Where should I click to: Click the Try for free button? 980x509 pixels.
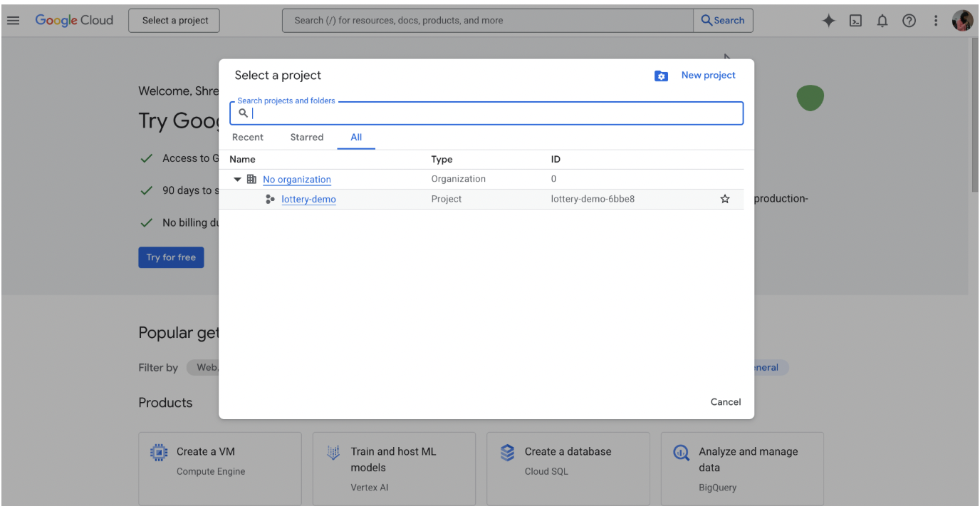tap(171, 257)
